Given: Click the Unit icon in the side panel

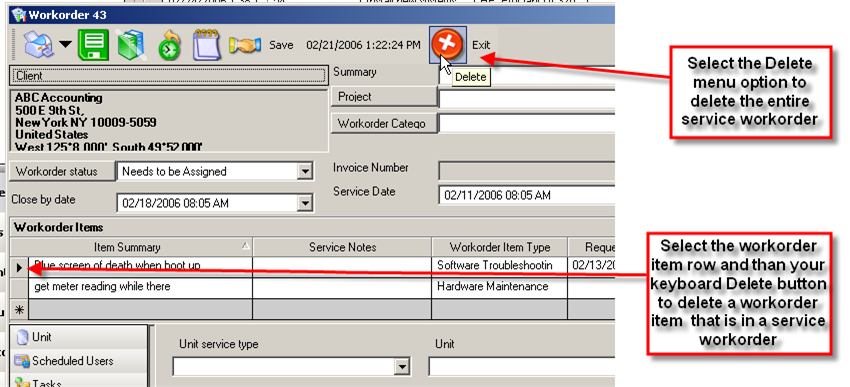Looking at the screenshot, I should click(22, 337).
